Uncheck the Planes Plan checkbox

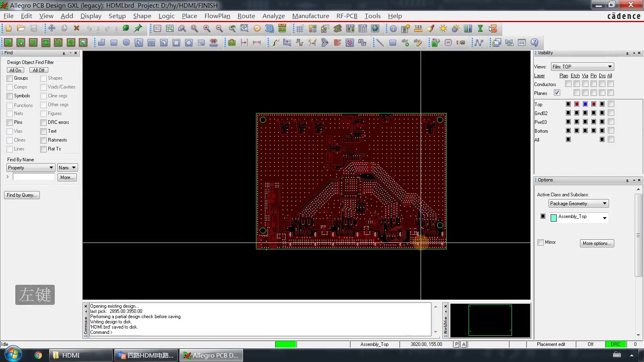(557, 93)
